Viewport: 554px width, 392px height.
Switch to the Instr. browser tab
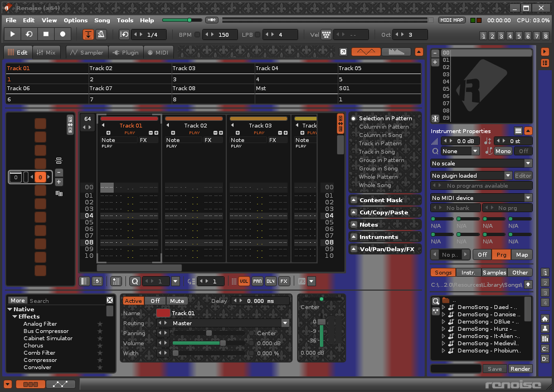[x=468, y=272]
